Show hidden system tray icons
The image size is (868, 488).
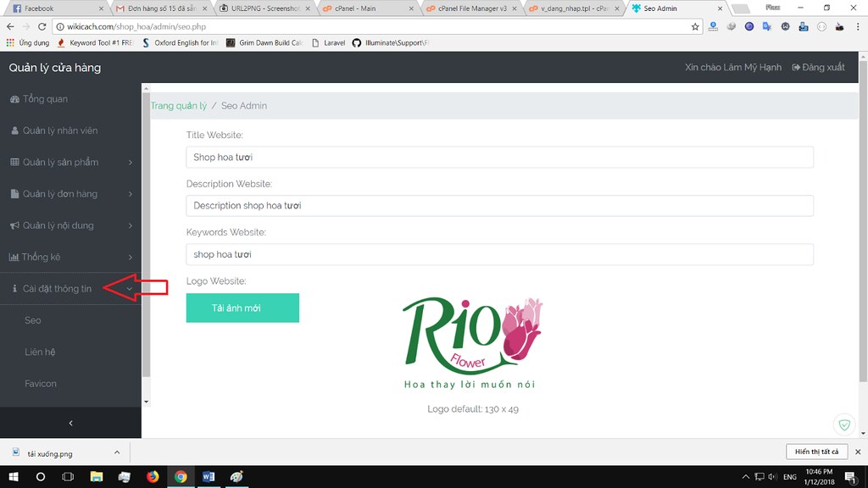tap(746, 476)
